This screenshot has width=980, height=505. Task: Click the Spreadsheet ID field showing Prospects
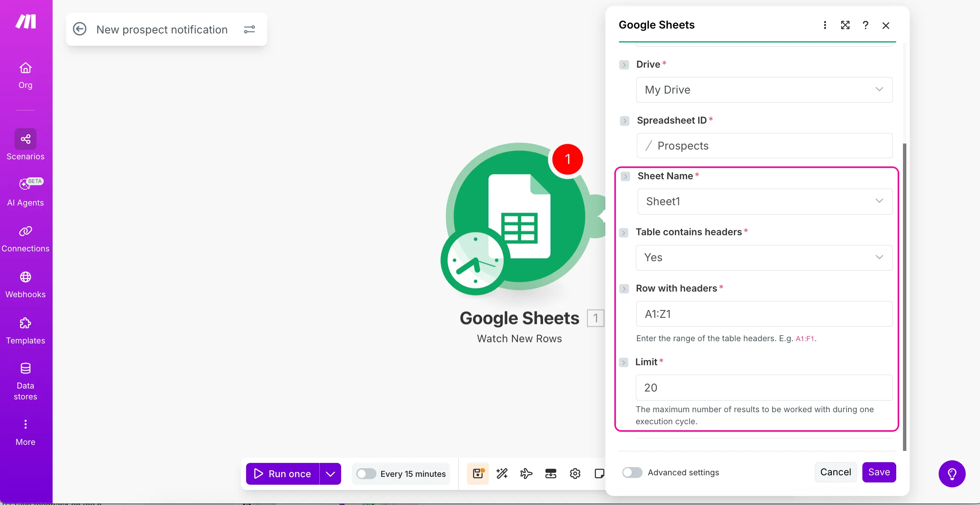click(x=764, y=146)
